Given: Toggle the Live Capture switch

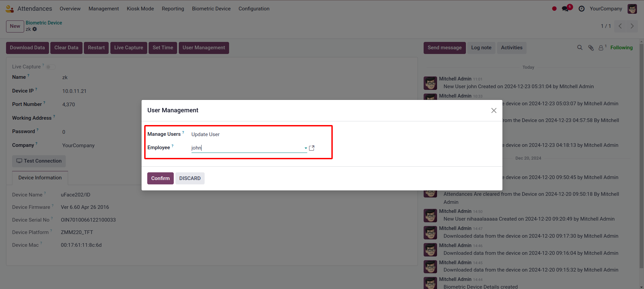Looking at the screenshot, I should tap(51, 67).
